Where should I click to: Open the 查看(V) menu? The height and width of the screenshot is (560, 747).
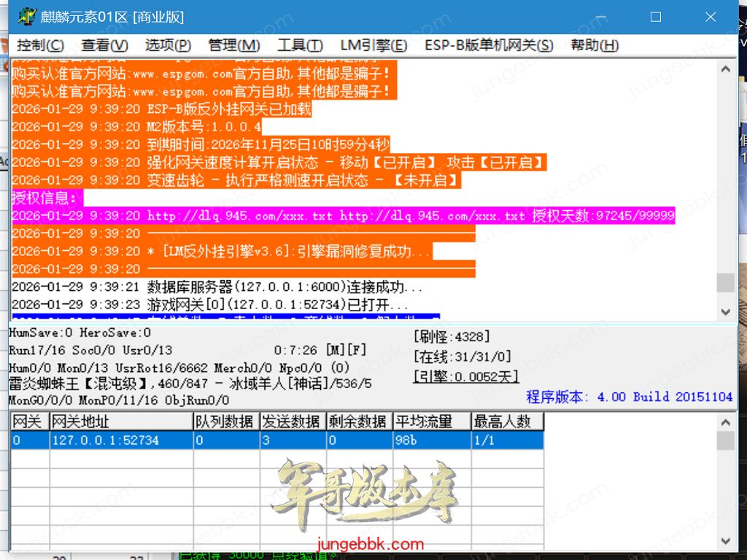coord(104,45)
